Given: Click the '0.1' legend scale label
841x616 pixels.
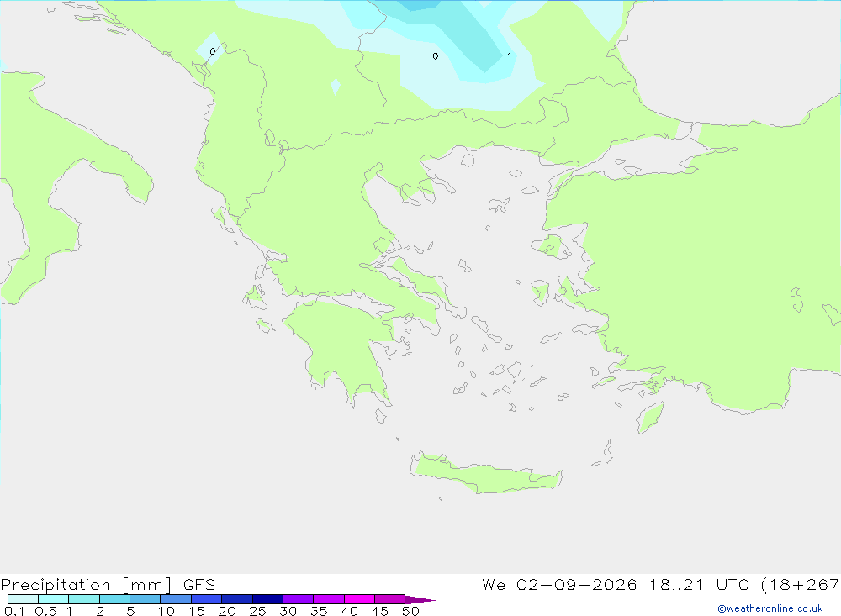Looking at the screenshot, I should click(x=14, y=611).
